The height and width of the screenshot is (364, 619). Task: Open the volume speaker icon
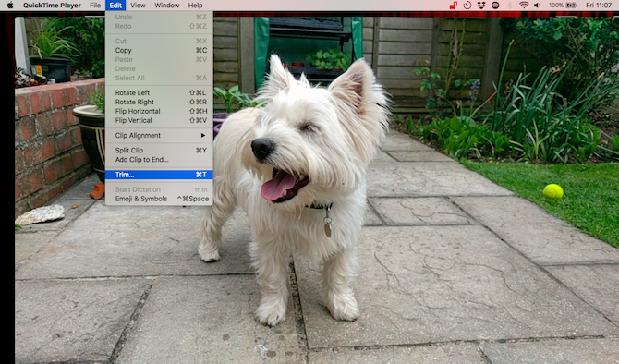tap(537, 6)
